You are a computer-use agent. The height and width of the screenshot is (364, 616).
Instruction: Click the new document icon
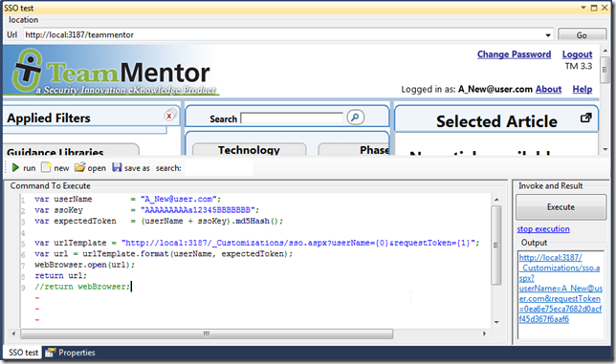(46, 167)
